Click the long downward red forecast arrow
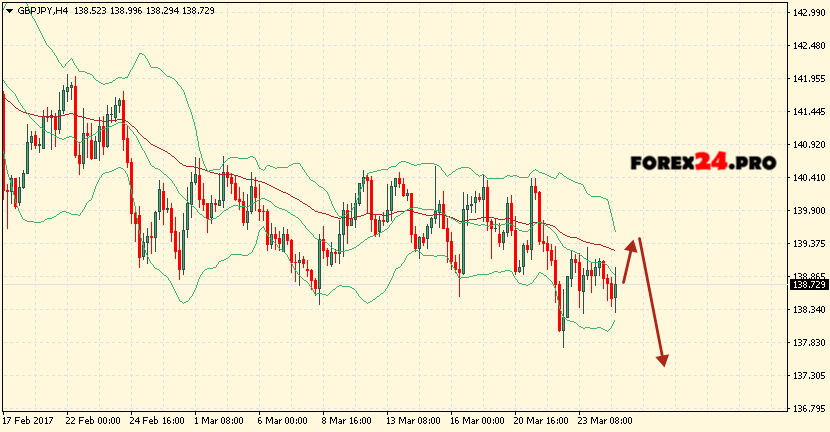 click(x=651, y=302)
